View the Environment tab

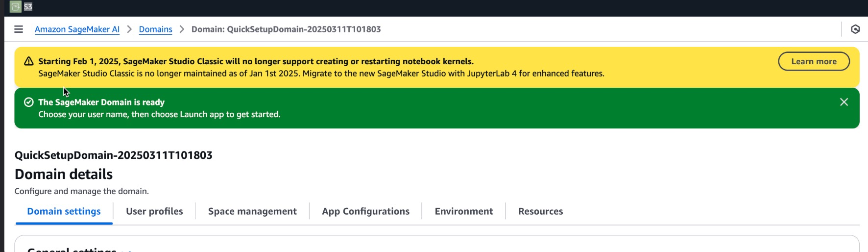click(463, 211)
